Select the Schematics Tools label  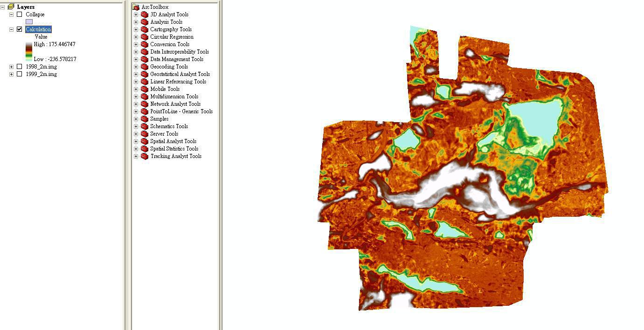tap(169, 126)
